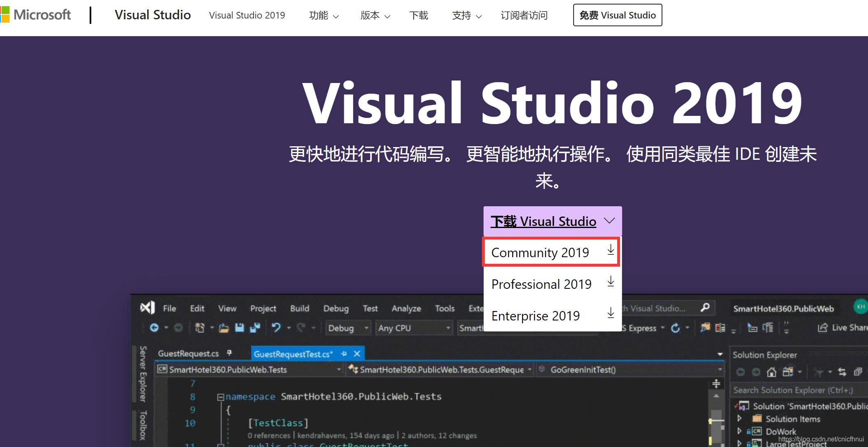Expand the DoWork project node

point(740,431)
